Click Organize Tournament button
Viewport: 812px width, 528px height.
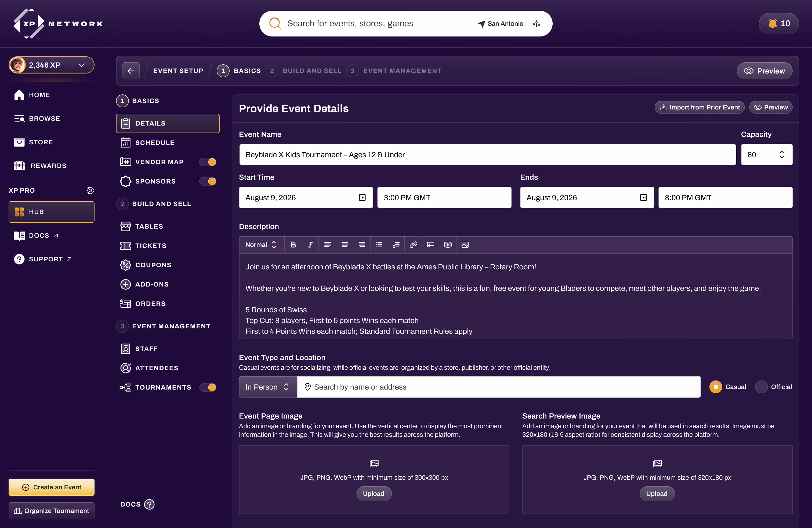(x=52, y=511)
